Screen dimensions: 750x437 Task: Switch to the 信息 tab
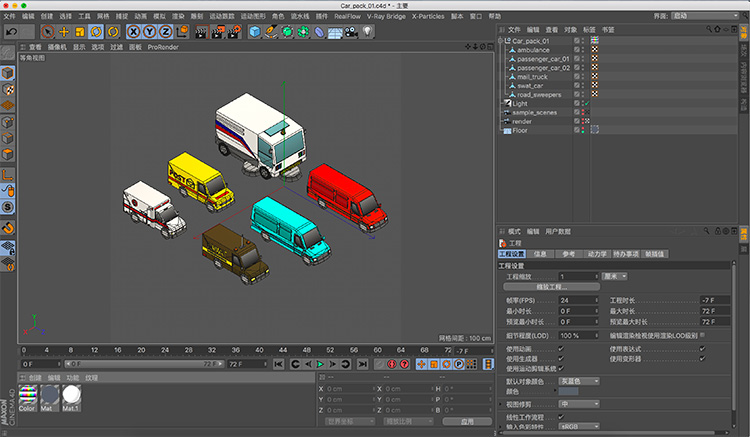coord(540,254)
